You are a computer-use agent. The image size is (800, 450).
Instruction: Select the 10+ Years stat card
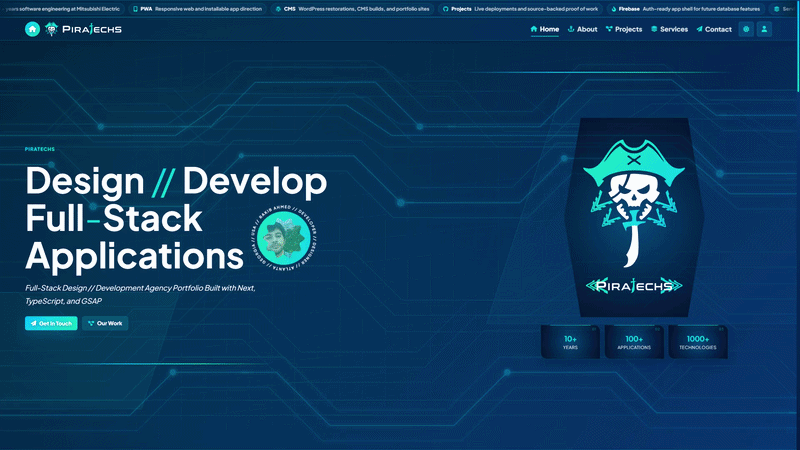[570, 342]
